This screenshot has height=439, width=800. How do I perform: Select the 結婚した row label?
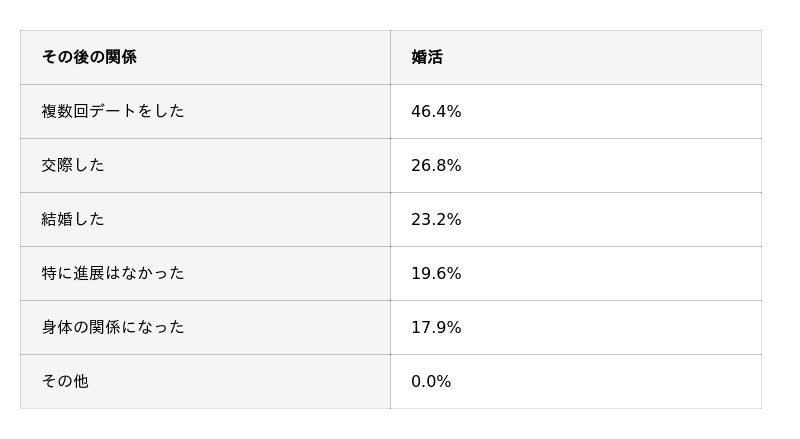73,220
